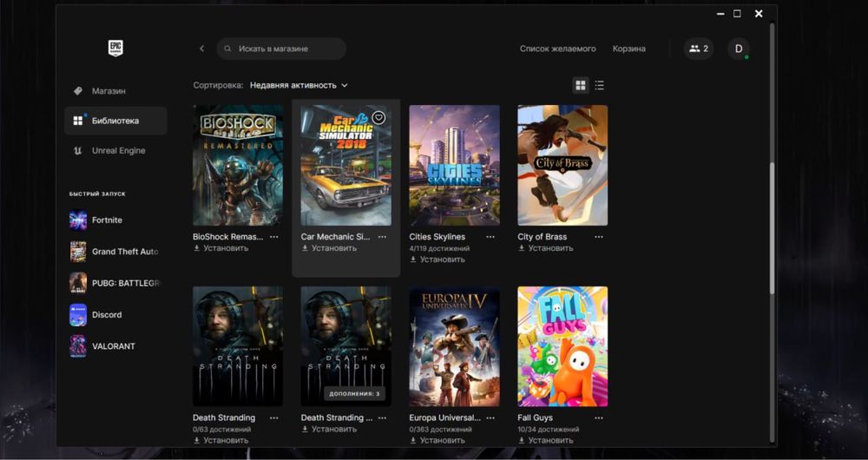Open Fall Guys cover art

pyautogui.click(x=562, y=346)
